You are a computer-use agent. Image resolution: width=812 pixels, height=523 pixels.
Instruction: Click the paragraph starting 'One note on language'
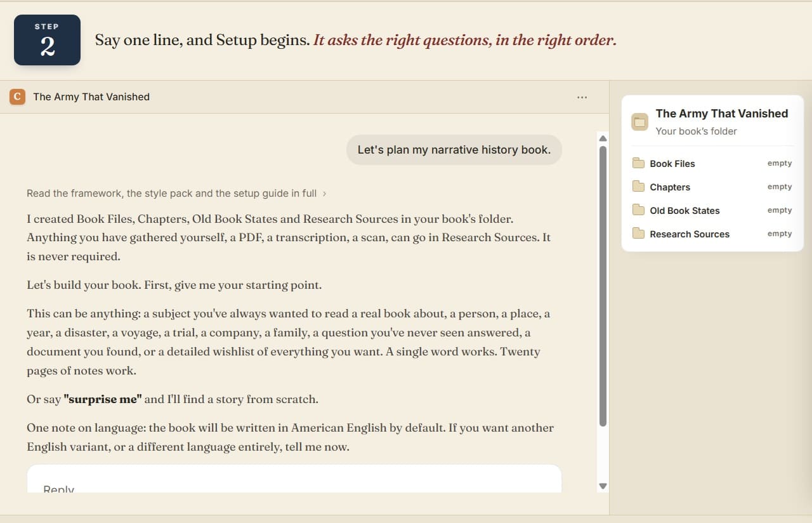[x=290, y=437]
